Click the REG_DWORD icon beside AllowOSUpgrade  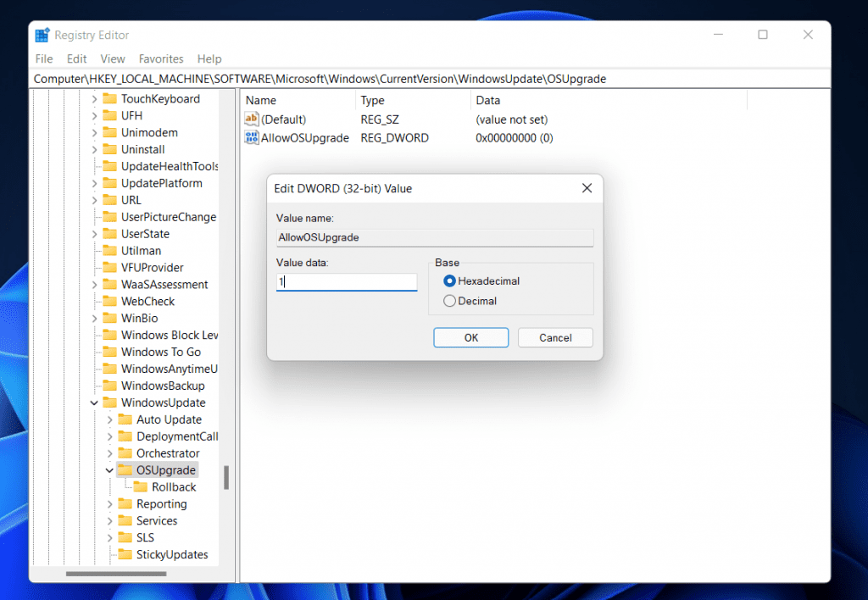[252, 137]
